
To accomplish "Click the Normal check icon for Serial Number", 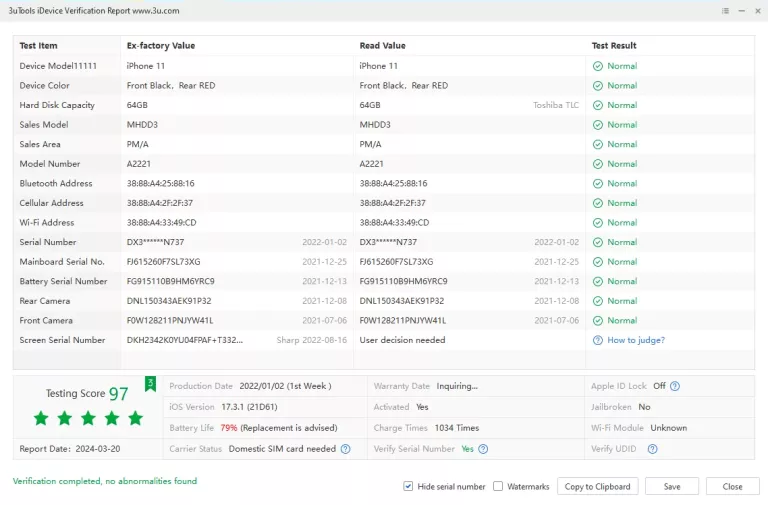I will pyautogui.click(x=598, y=242).
